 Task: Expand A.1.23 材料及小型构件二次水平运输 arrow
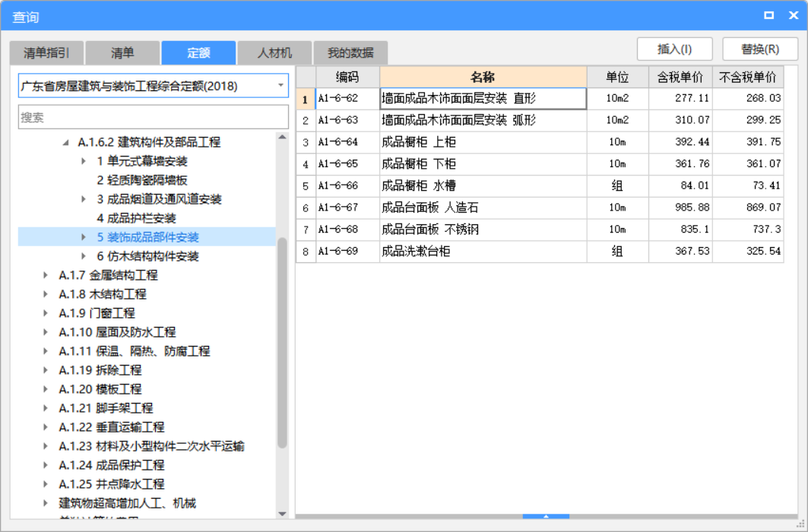(46, 446)
